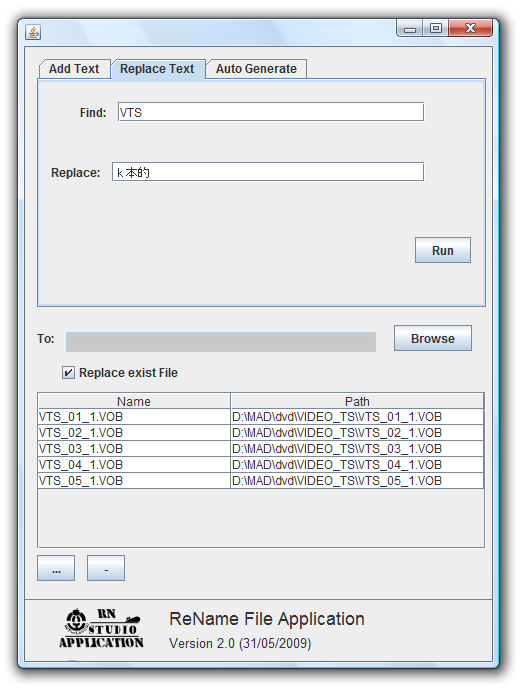
Task: Select VTS_01_1.VOB row in file list
Action: click(x=260, y=417)
